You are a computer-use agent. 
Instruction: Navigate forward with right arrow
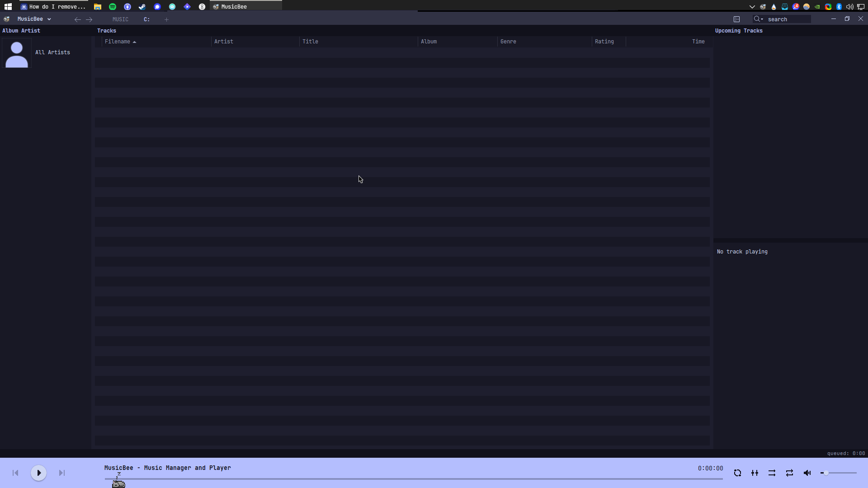(x=89, y=19)
